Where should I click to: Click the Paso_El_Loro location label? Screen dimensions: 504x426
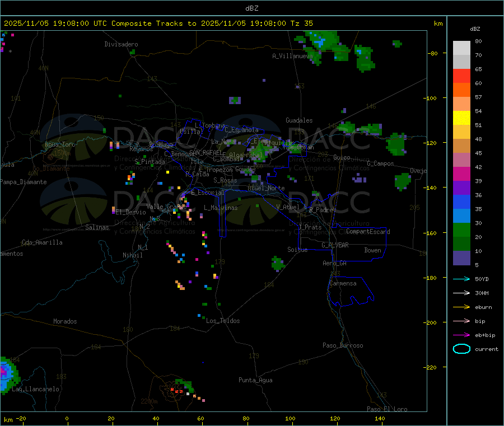388,409
